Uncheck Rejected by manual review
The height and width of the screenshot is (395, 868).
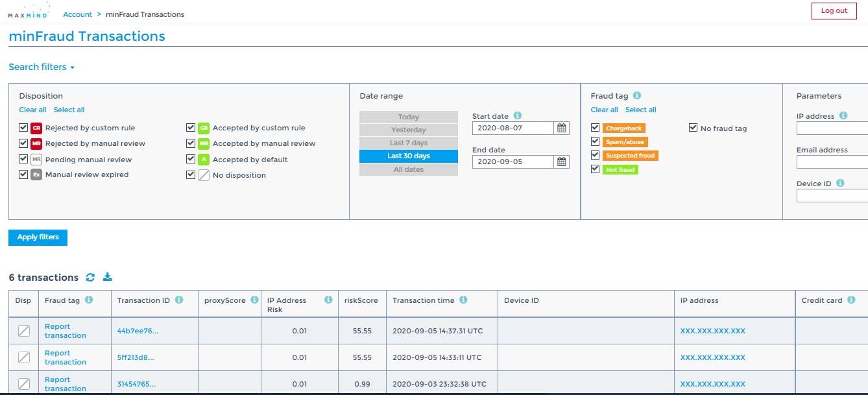(x=23, y=143)
